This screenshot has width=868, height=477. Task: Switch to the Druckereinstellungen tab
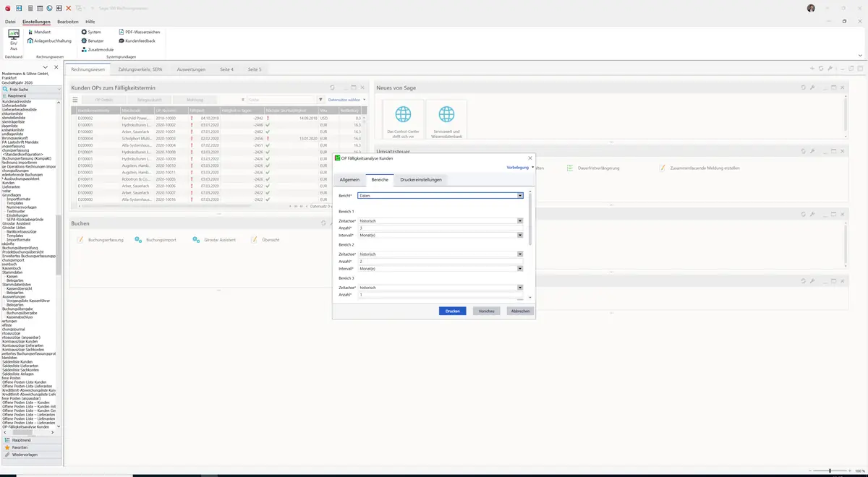421,179
